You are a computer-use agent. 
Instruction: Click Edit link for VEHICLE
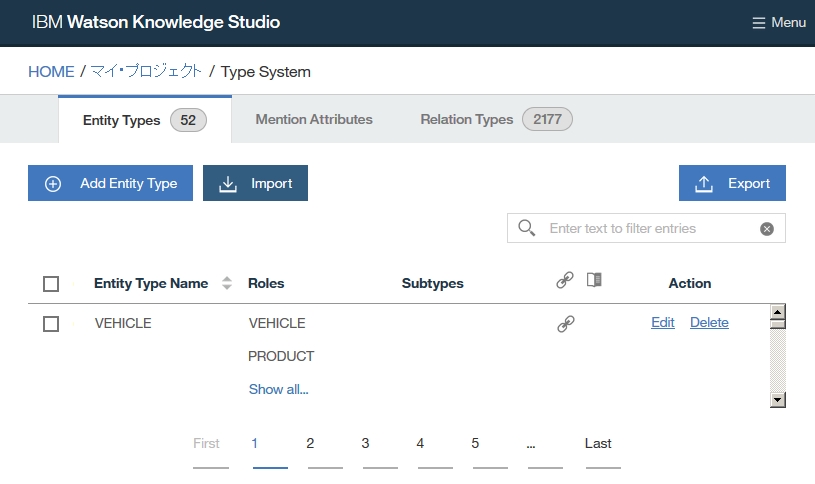coord(662,322)
